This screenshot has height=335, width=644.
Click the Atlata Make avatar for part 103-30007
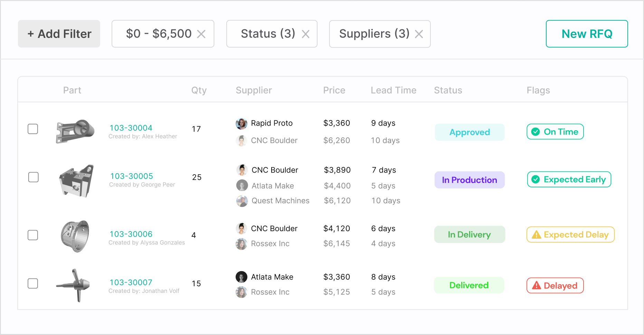[242, 277]
